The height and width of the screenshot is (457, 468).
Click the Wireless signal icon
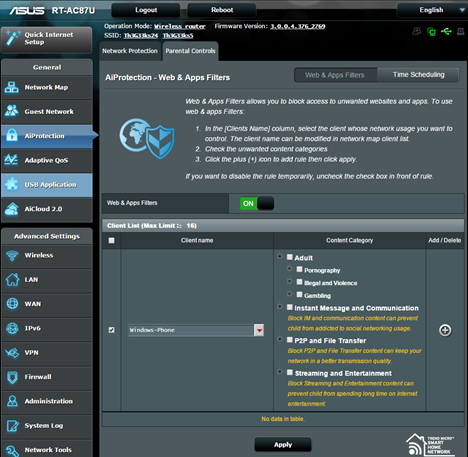[x=12, y=255]
